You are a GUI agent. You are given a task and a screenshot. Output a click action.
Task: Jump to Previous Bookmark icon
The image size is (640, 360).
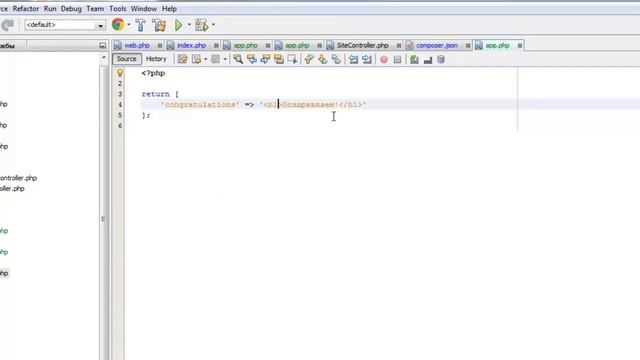[309, 60]
